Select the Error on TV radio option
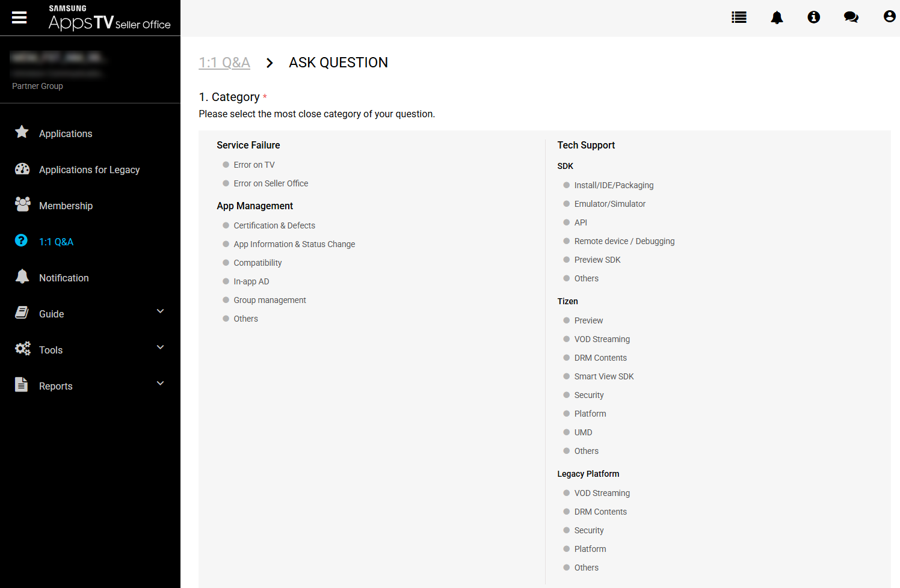Viewport: 900px width, 588px height. [226, 165]
